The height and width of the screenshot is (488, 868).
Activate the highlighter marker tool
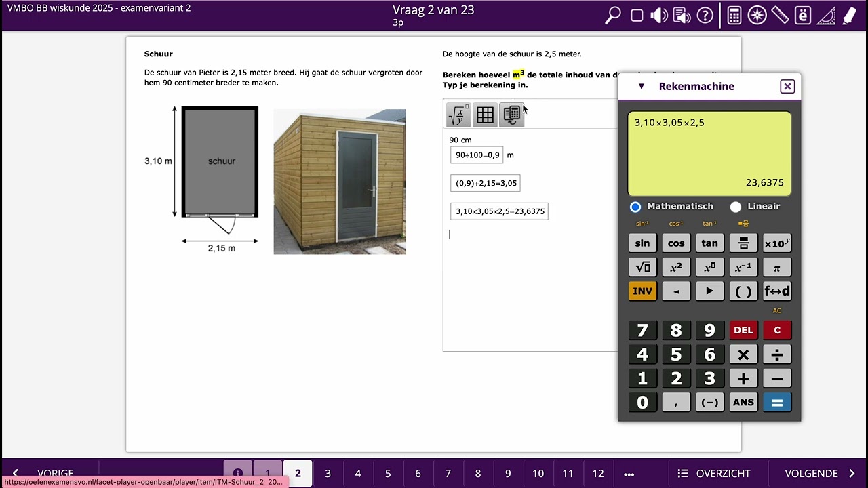pyautogui.click(x=849, y=16)
